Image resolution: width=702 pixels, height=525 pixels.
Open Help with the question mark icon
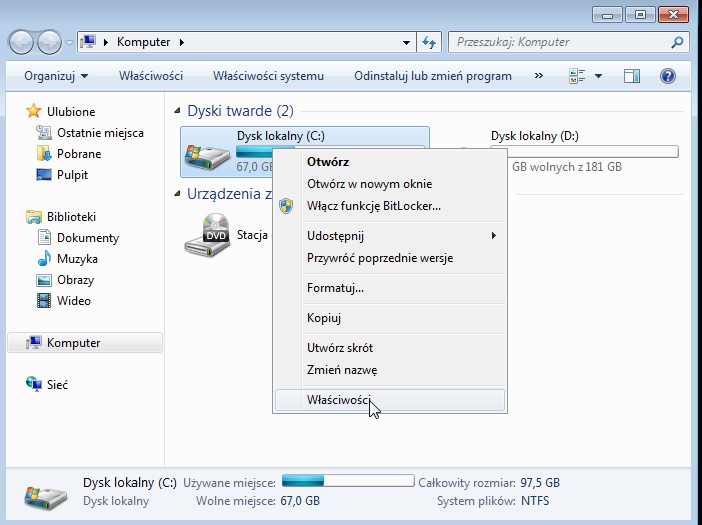point(667,76)
